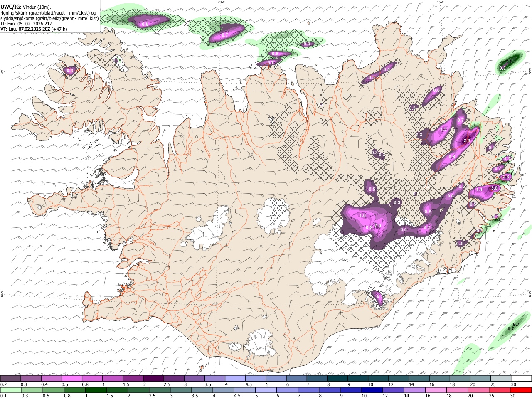Pick the pink bottom-row swatch starting at 18

click(x=458, y=390)
